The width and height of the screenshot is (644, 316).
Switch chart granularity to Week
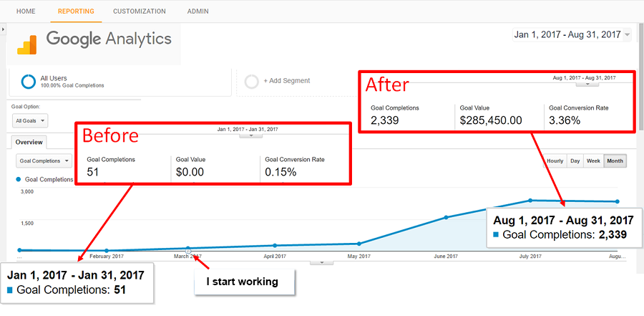pos(593,161)
